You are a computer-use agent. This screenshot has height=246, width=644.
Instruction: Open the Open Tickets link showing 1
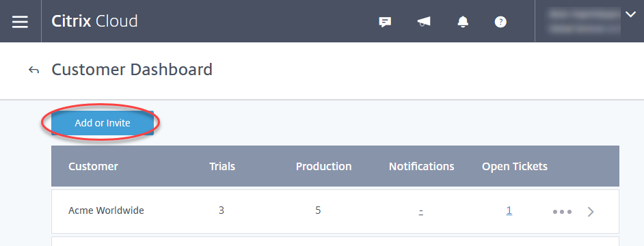(509, 210)
